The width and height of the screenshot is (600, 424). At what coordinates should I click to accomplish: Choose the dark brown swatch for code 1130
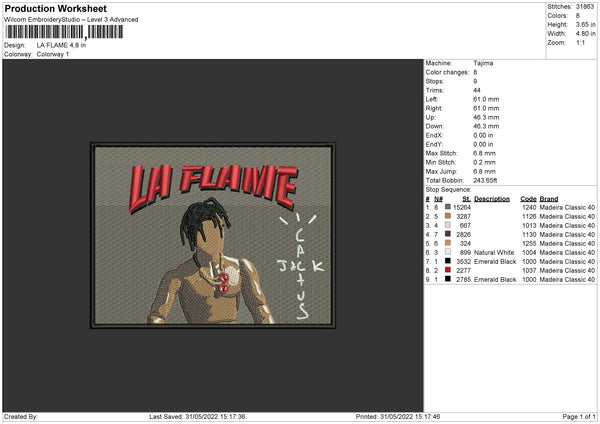448,234
